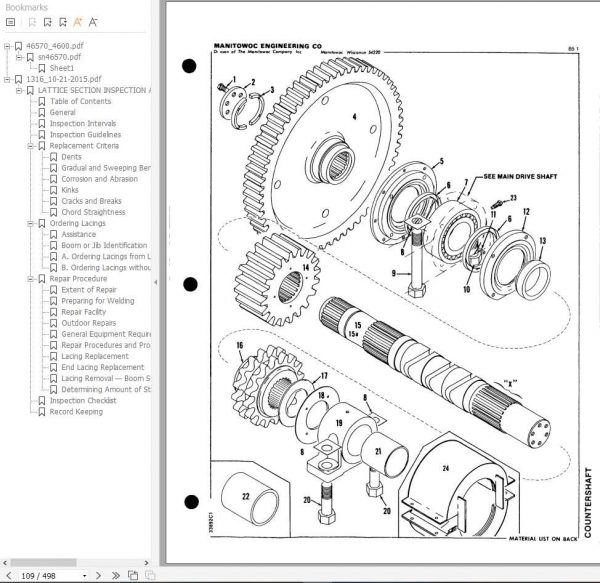Open Outdoor Repairs bookmark
This screenshot has height=583, width=600.
click(88, 323)
